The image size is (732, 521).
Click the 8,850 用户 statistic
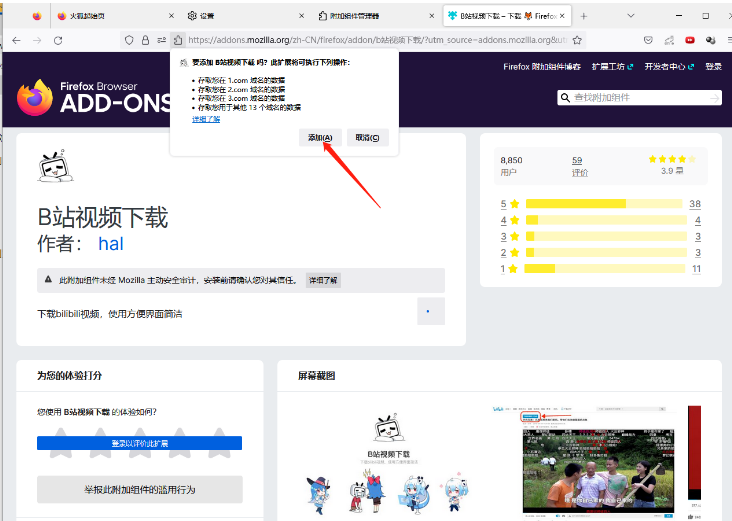(x=511, y=166)
